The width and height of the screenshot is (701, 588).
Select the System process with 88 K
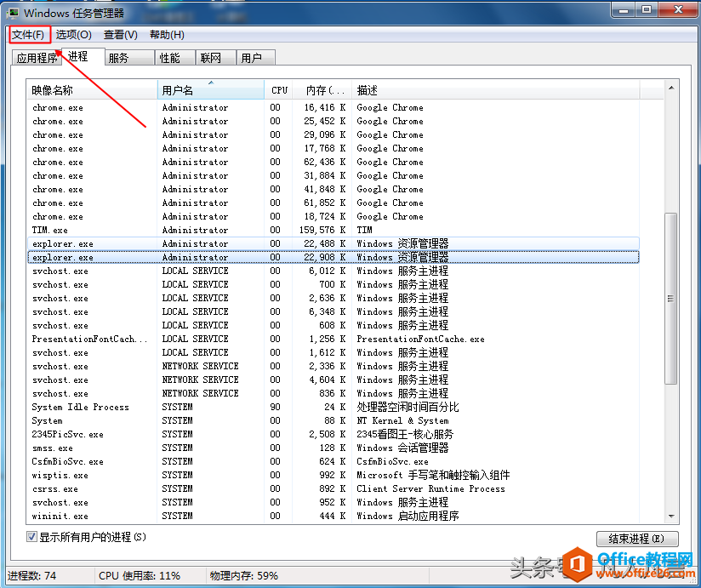333,420
